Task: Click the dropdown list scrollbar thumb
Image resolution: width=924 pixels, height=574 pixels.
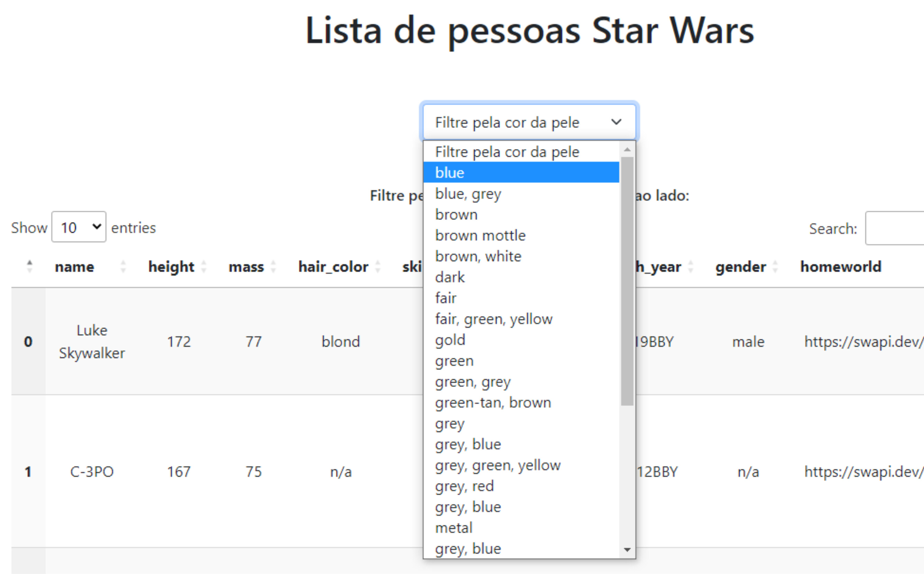Action: 628,281
